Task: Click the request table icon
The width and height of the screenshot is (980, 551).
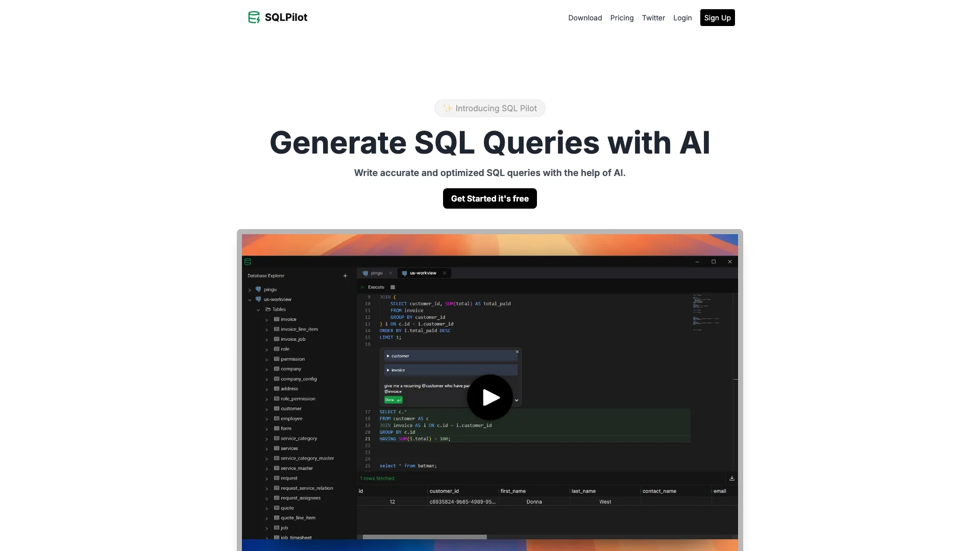Action: 277,478
